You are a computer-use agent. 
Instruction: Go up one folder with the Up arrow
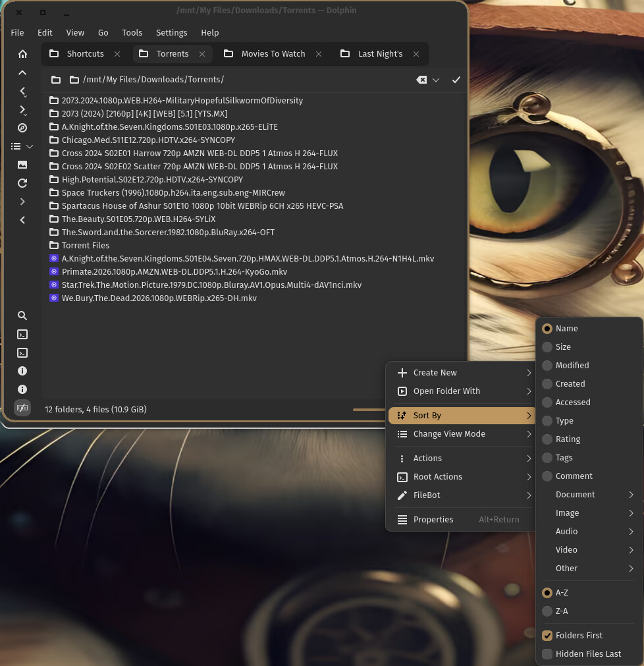pyautogui.click(x=22, y=72)
